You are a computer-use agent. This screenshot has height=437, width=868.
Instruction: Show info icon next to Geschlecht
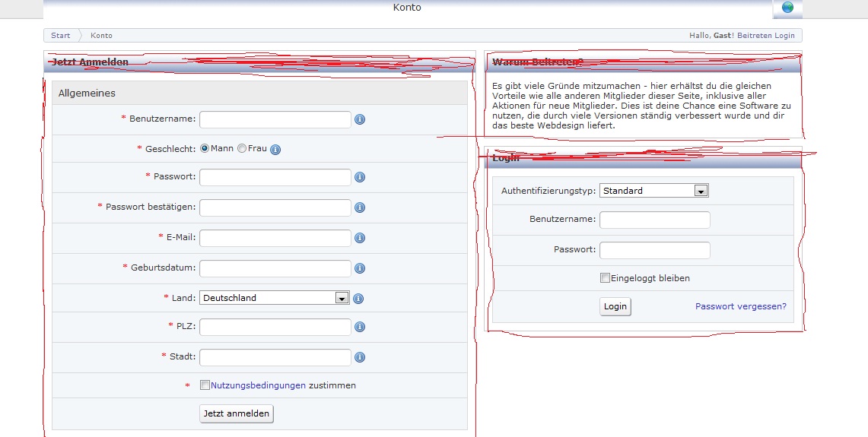[x=275, y=150]
